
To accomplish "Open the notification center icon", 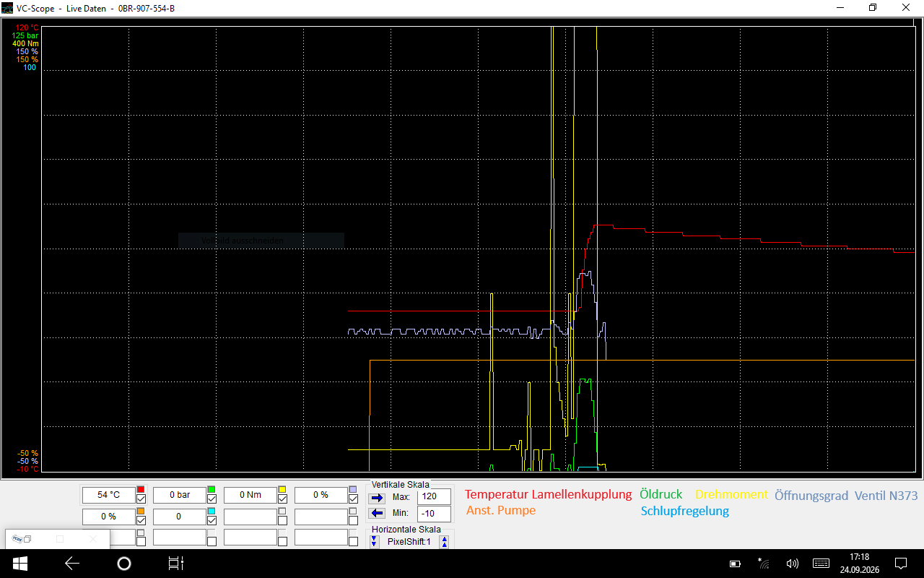I will click(901, 564).
